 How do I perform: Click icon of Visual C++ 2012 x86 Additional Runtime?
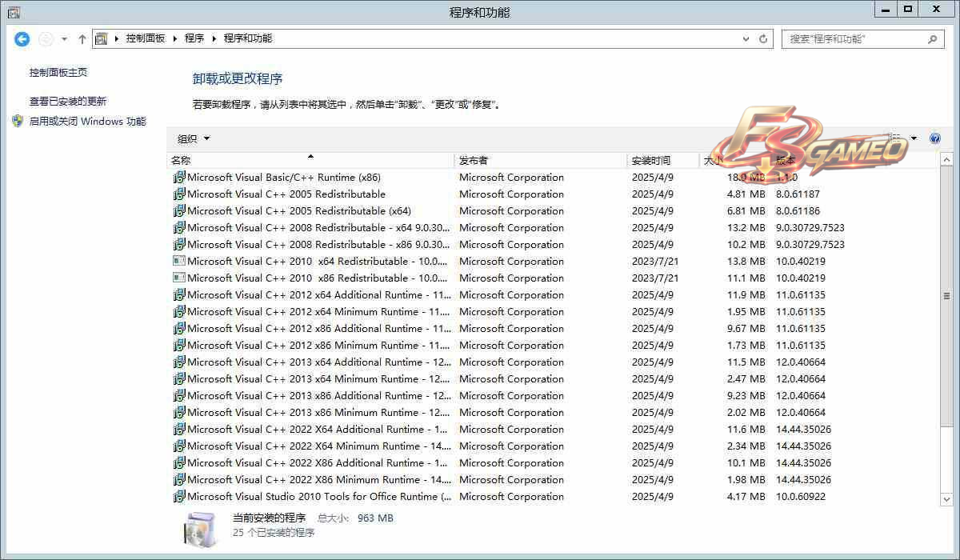[x=179, y=329]
